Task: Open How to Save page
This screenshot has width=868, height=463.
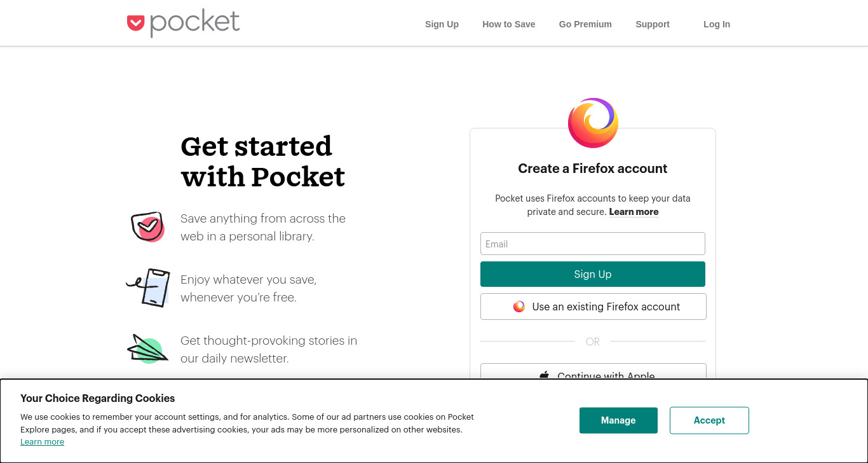Action: coord(508,24)
